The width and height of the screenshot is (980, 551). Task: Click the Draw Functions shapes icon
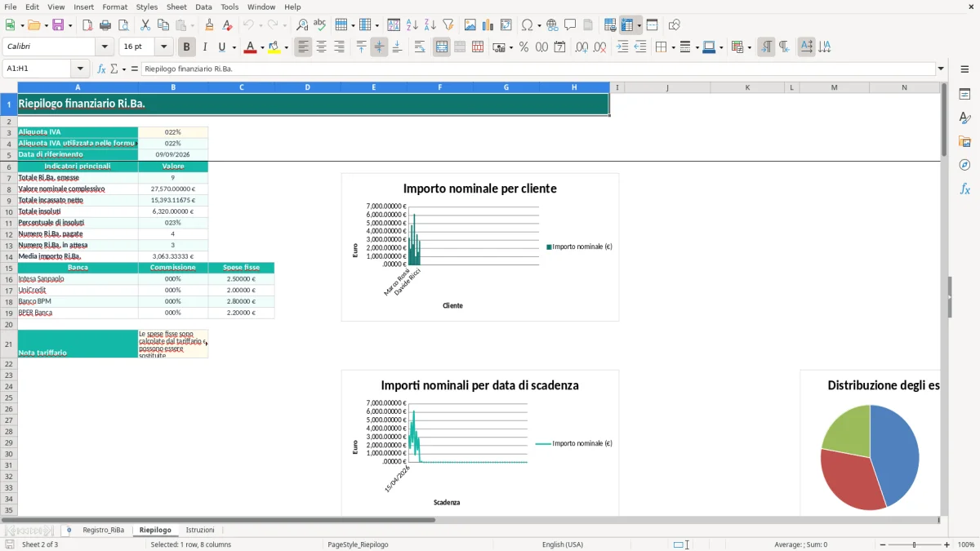pyautogui.click(x=675, y=25)
